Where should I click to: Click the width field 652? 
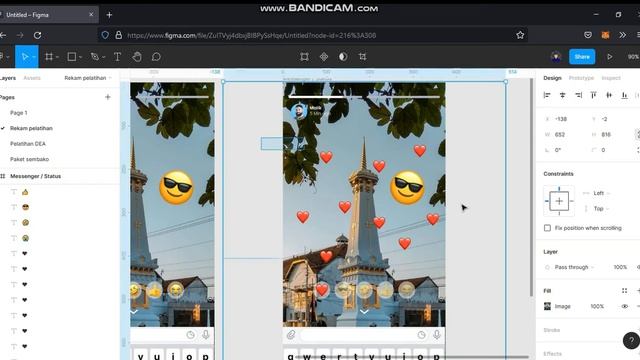point(560,135)
